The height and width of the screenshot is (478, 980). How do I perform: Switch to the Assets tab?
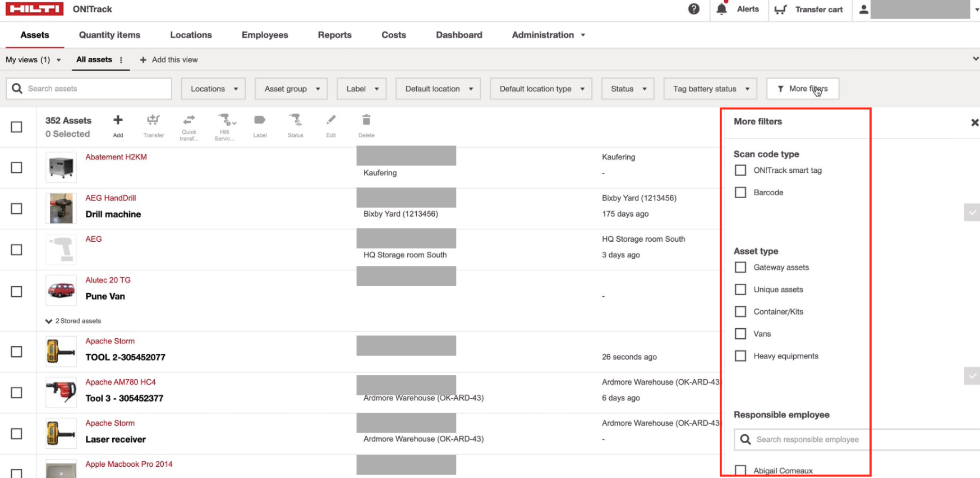(35, 35)
